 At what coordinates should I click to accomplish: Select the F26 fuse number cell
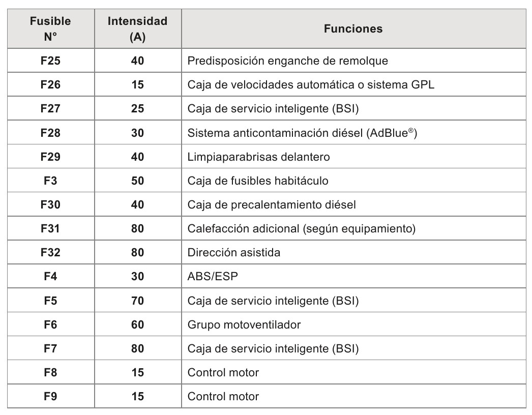click(x=50, y=85)
